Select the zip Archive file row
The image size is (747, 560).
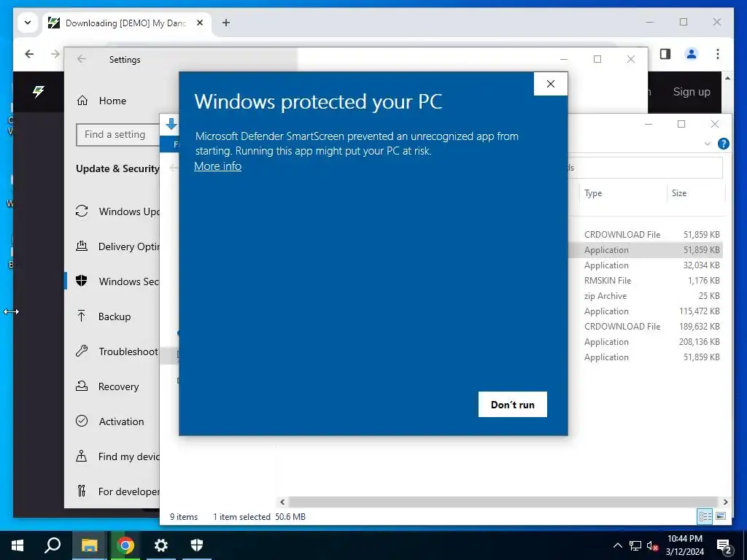pyautogui.click(x=646, y=296)
